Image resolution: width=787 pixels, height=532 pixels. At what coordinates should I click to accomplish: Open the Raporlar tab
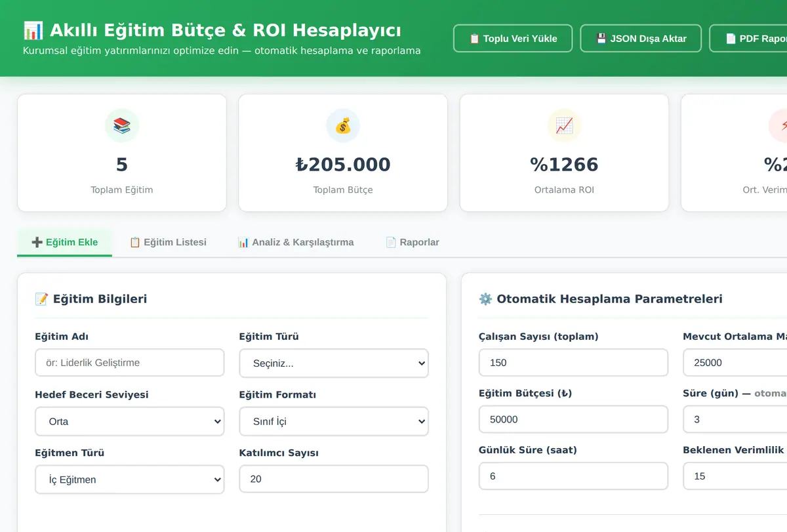point(412,242)
